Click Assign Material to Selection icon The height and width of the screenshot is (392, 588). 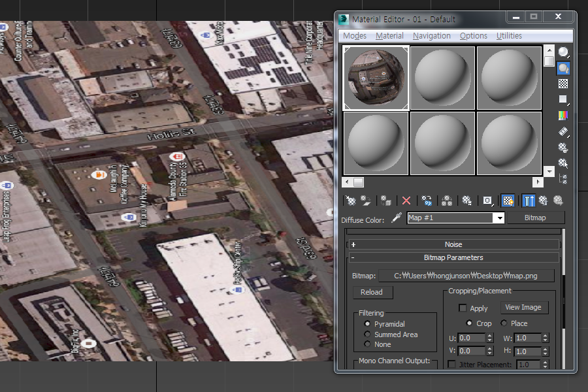tap(386, 201)
